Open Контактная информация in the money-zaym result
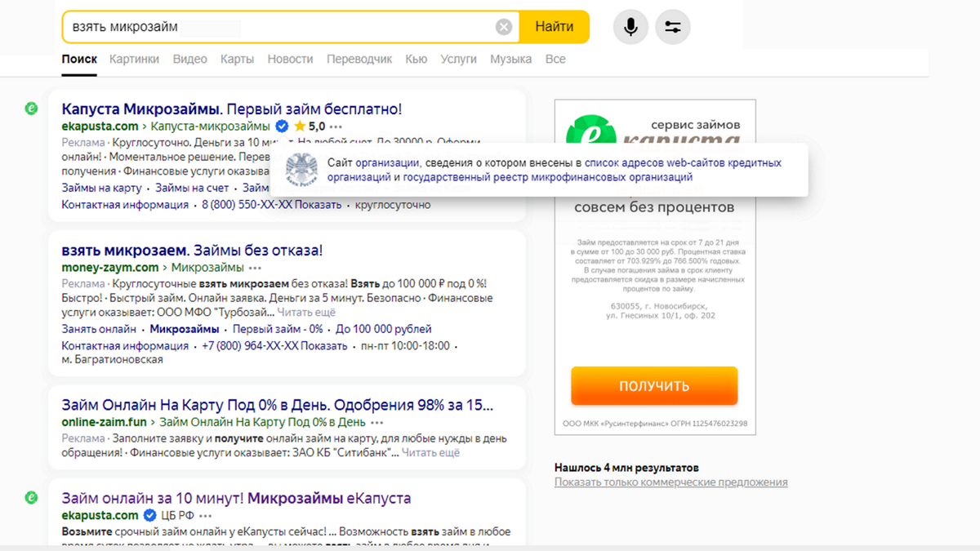 coord(125,346)
